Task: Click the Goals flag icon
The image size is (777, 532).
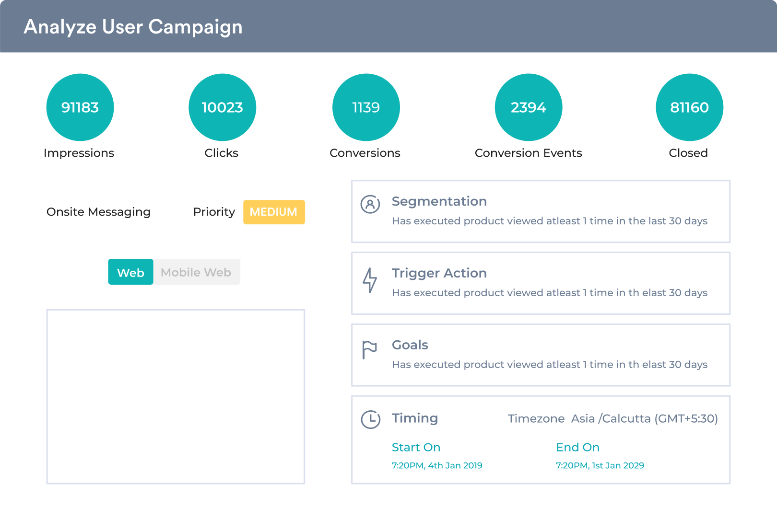Action: click(369, 350)
